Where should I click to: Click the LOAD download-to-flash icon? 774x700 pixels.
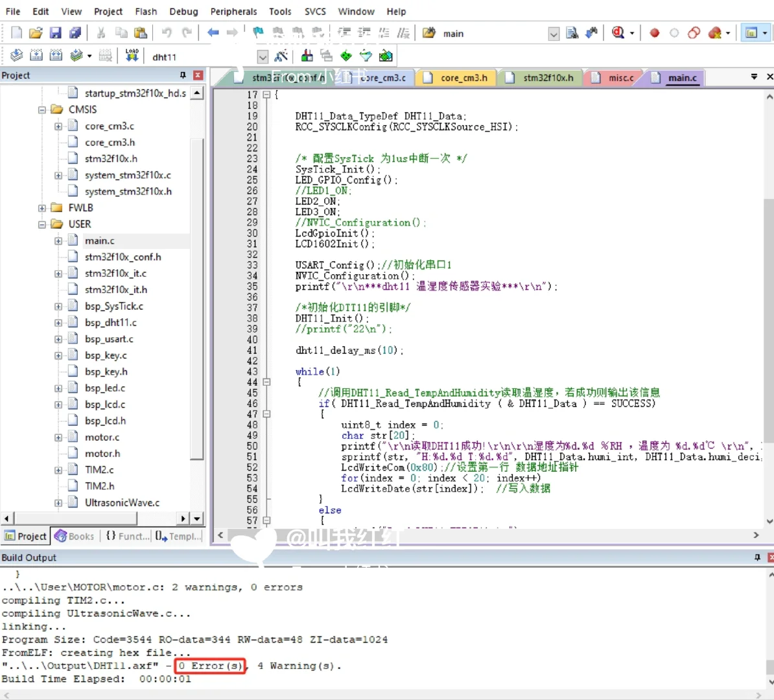pos(132,56)
